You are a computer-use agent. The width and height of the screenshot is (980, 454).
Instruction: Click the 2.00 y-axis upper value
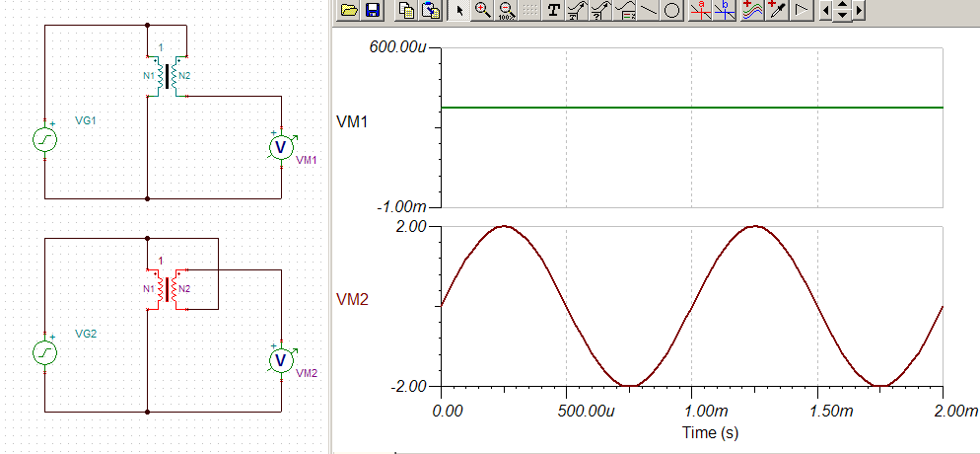point(412,226)
